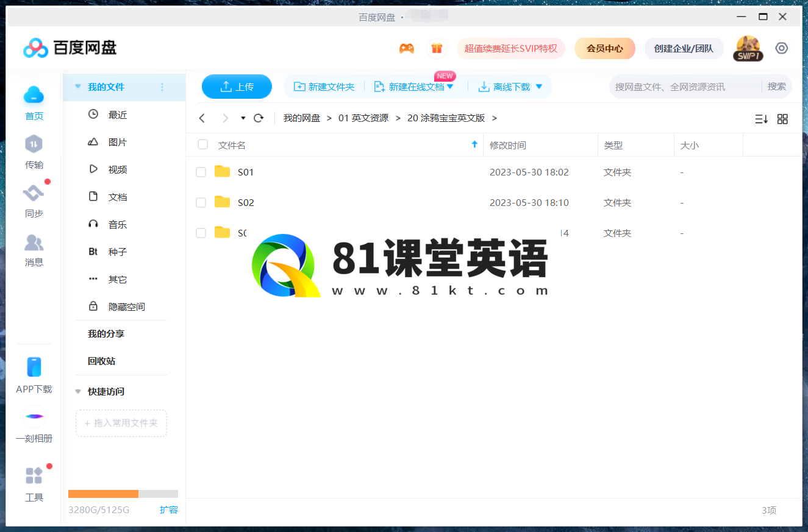Tick the checkbox for S02
Image resolution: width=808 pixels, height=532 pixels.
click(x=201, y=203)
